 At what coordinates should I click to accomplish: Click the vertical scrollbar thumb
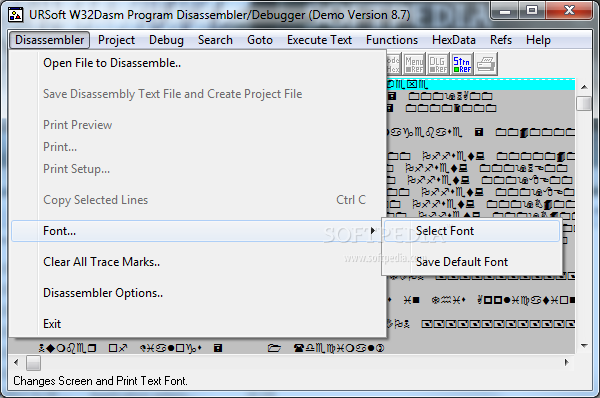(x=584, y=103)
